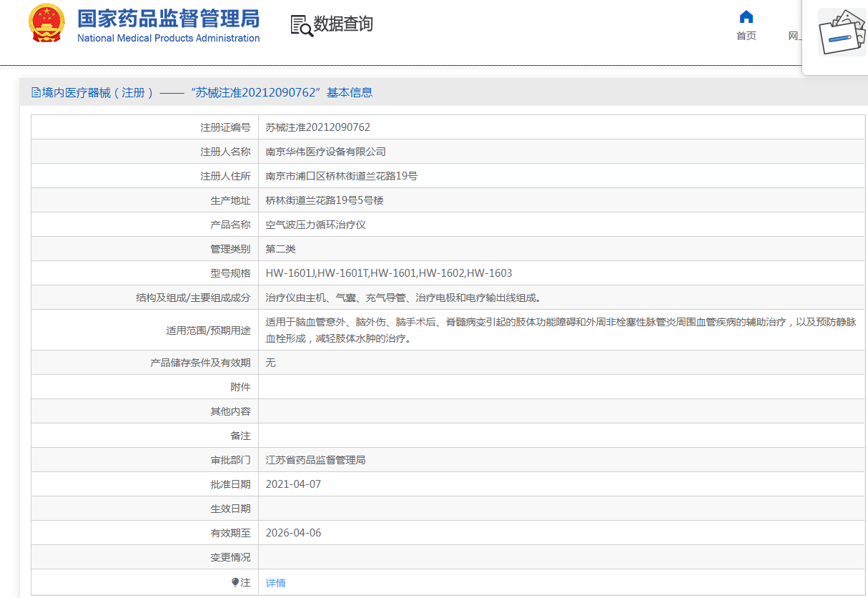Open the truncated 网 navigation menu item
The width and height of the screenshot is (868, 598).
794,35
